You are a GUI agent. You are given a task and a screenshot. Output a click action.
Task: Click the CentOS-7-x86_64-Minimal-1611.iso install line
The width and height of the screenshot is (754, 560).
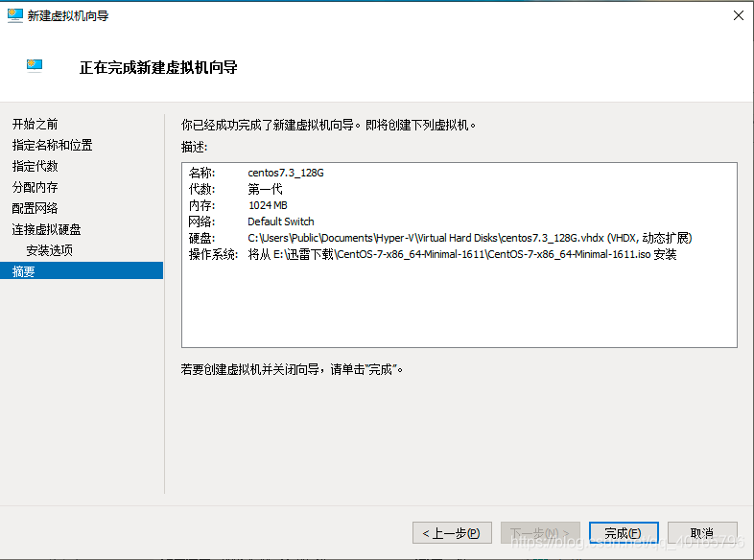[462, 254]
